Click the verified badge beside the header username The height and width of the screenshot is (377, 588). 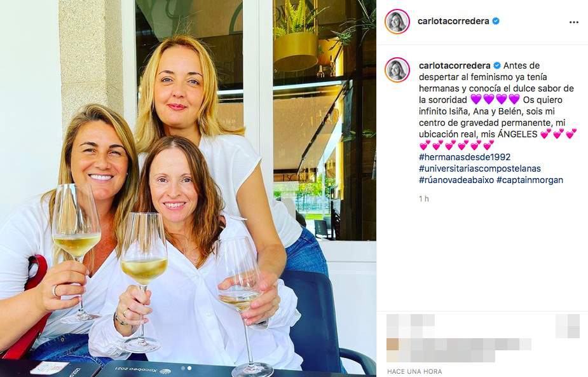click(x=495, y=21)
